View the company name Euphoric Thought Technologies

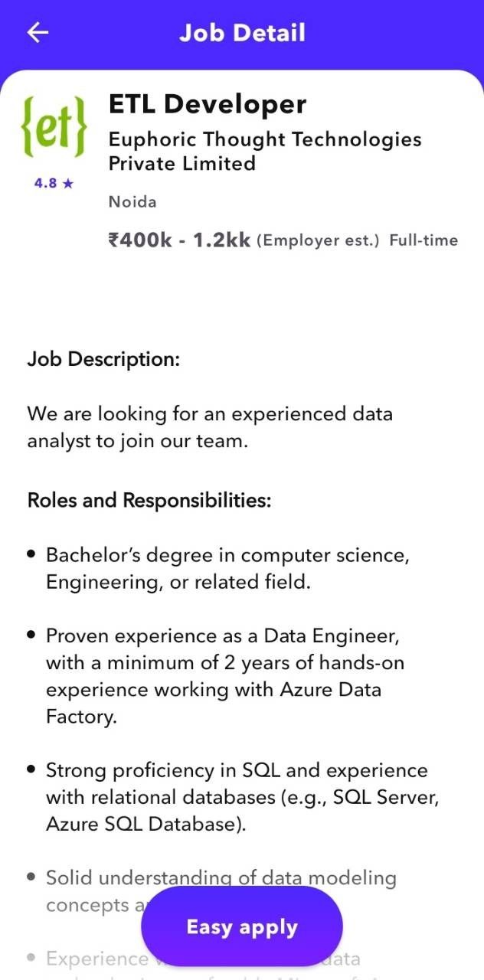click(x=266, y=151)
